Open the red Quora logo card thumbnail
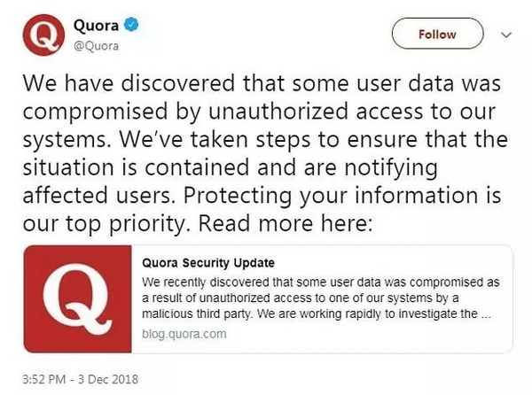Image resolution: width=532 pixels, height=395 pixels. pyautogui.click(x=78, y=299)
